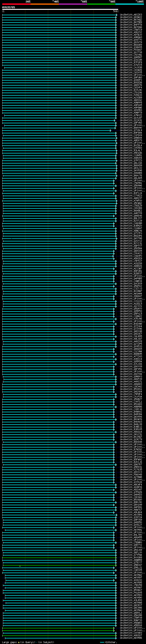This screenshot has width=146, height=644.
Task: Select the UniRef100_C5KPB1 entry
Action: 131,183
